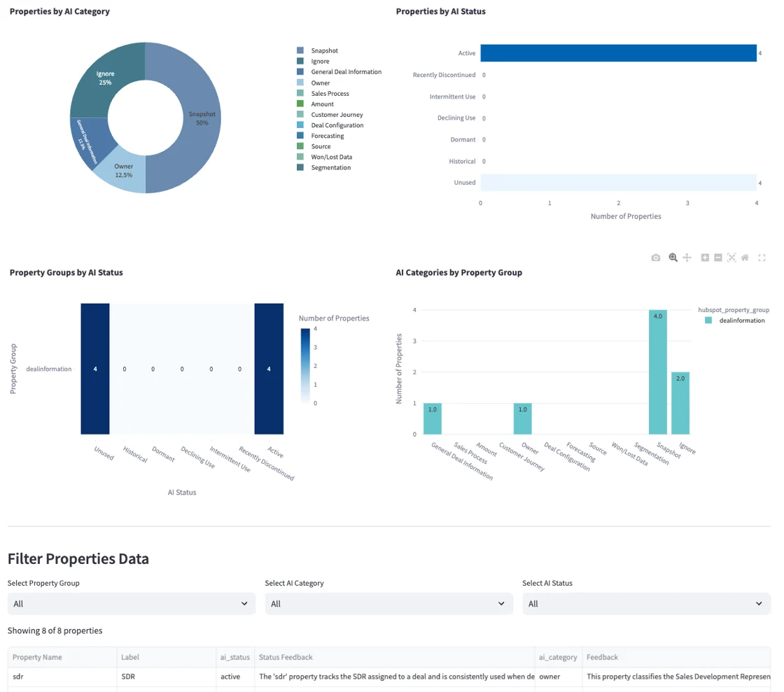Screen dimensions: 784x692
Task: Expand the chart to fullscreen
Action: coord(761,257)
